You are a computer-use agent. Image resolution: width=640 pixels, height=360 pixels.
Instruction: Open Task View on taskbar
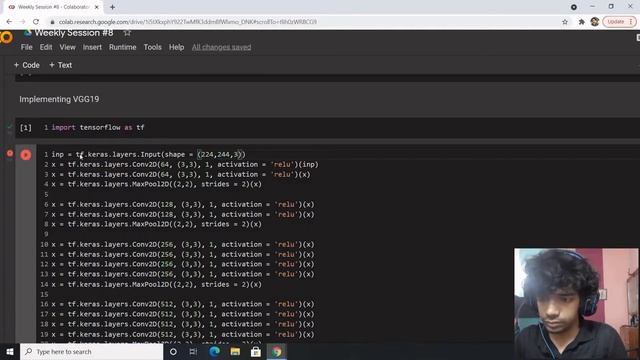(193, 351)
